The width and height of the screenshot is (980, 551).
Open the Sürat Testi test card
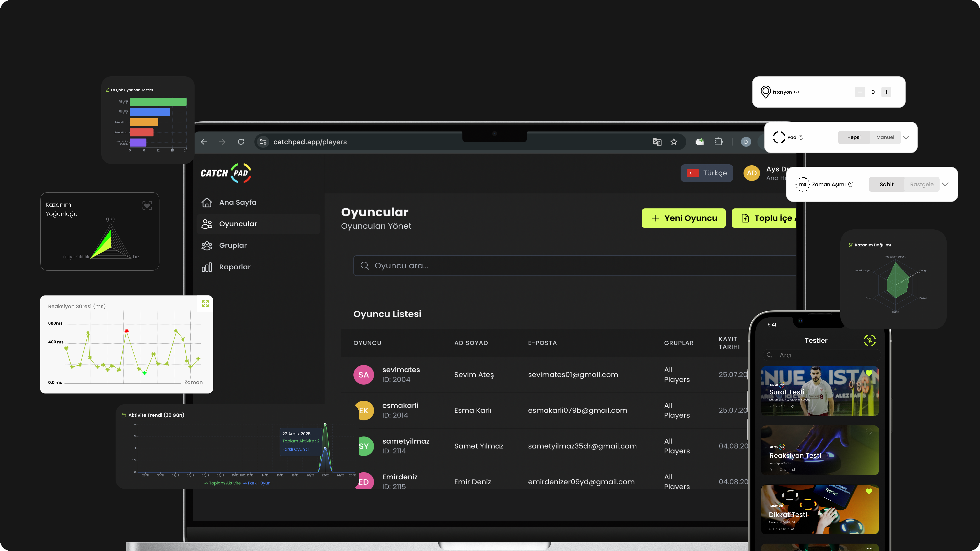coord(820,391)
